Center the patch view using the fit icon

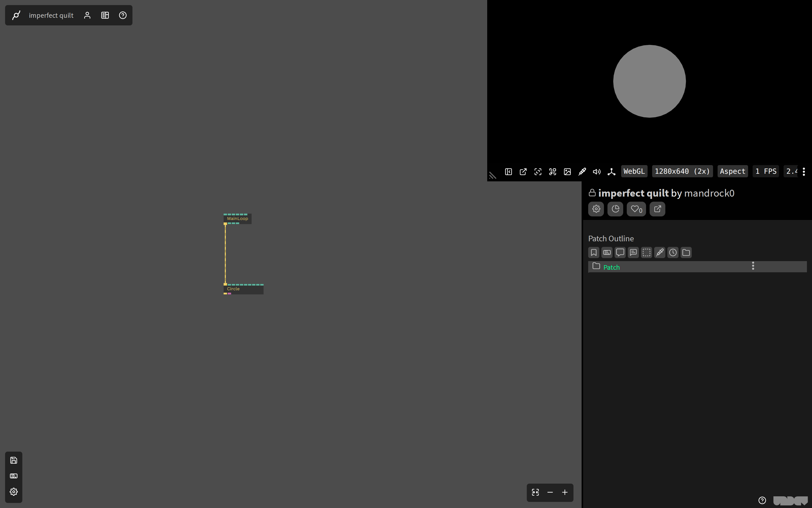pyautogui.click(x=535, y=492)
